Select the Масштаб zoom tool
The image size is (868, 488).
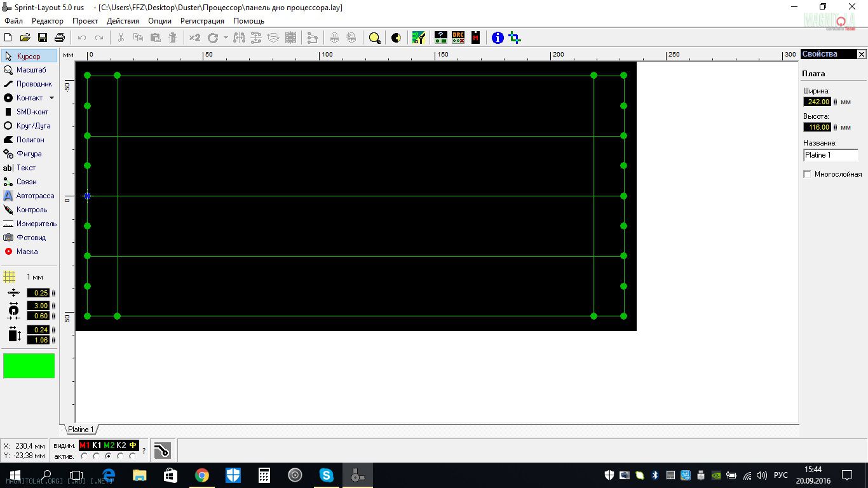[29, 70]
